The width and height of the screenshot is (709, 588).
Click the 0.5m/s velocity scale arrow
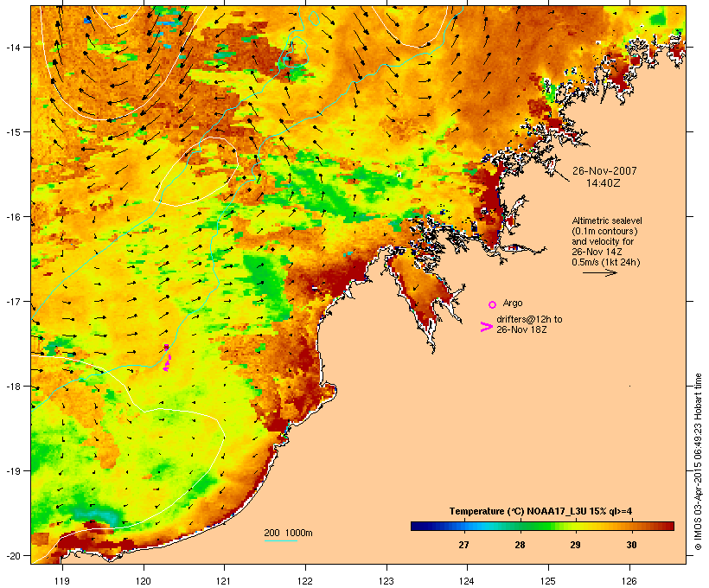coord(599,272)
